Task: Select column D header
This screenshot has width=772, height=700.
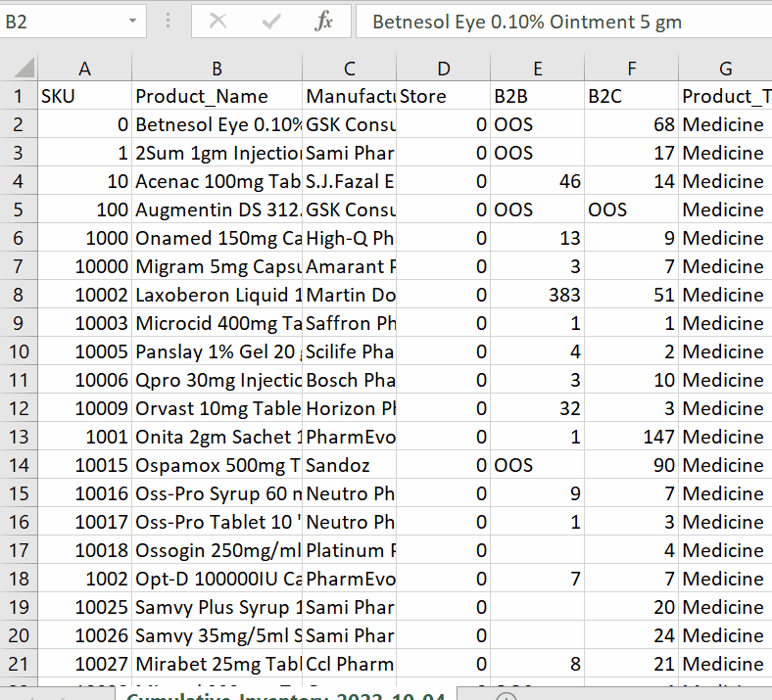Action: pos(443,69)
